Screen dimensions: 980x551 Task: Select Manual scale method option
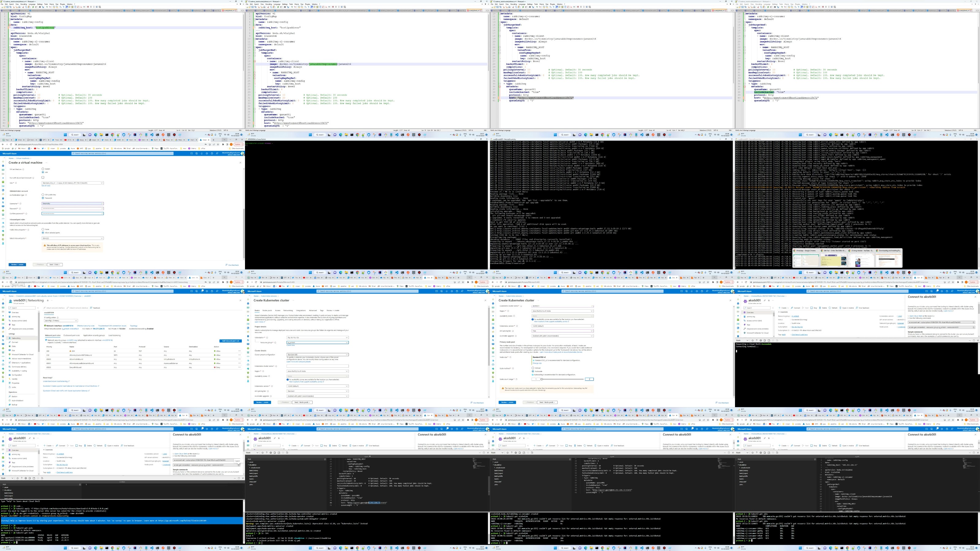[533, 368]
